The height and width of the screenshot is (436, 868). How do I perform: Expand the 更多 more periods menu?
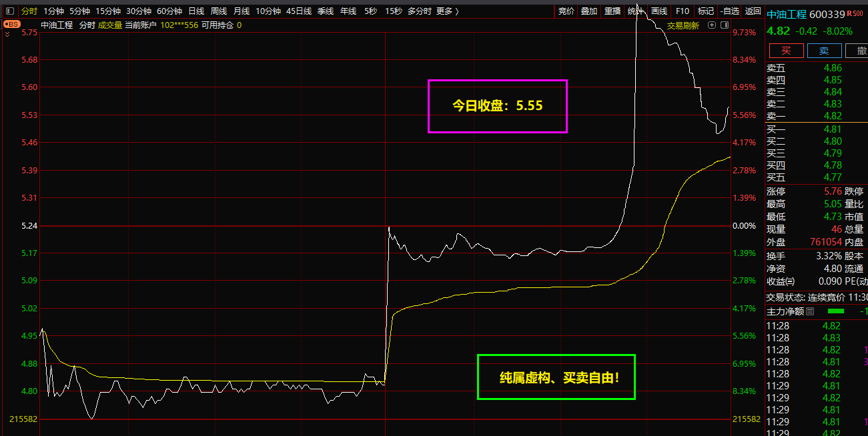point(448,11)
